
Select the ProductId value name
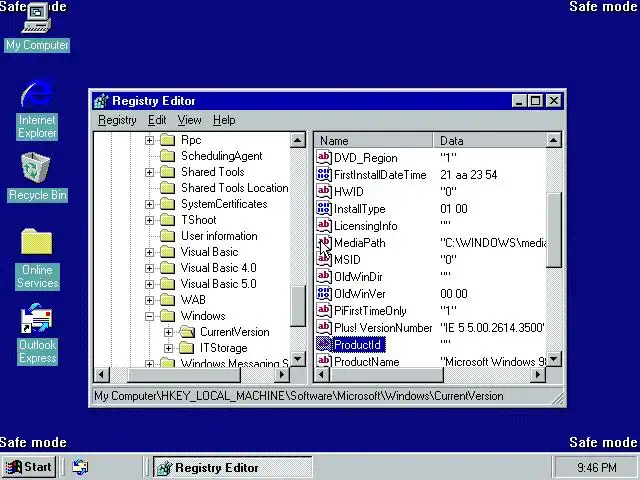(x=358, y=345)
